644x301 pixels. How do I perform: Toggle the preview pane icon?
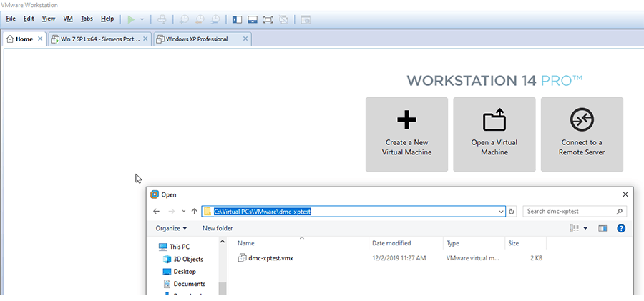click(602, 228)
